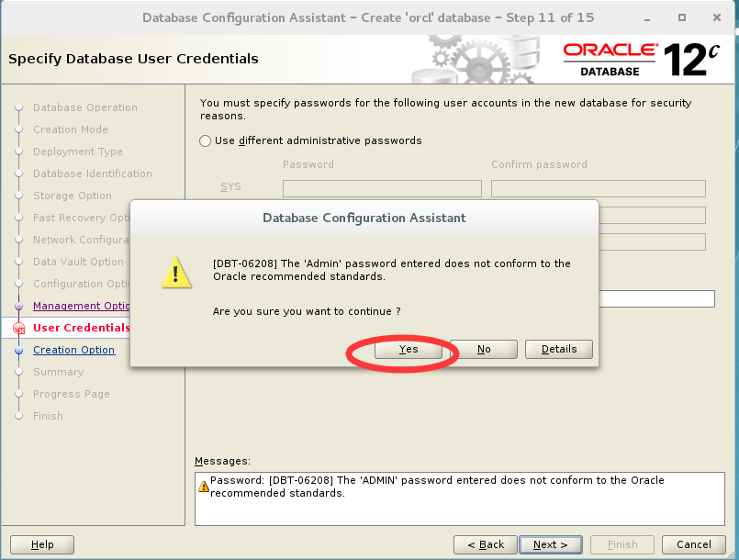Click the Password column label
This screenshot has width=739, height=560.
click(308, 164)
